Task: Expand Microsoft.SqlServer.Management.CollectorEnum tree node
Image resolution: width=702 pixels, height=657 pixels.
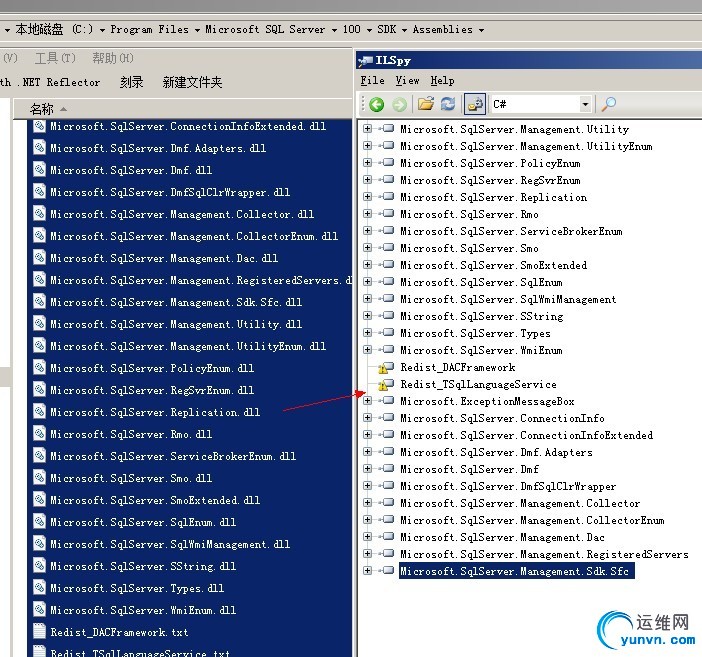Action: pos(368,520)
